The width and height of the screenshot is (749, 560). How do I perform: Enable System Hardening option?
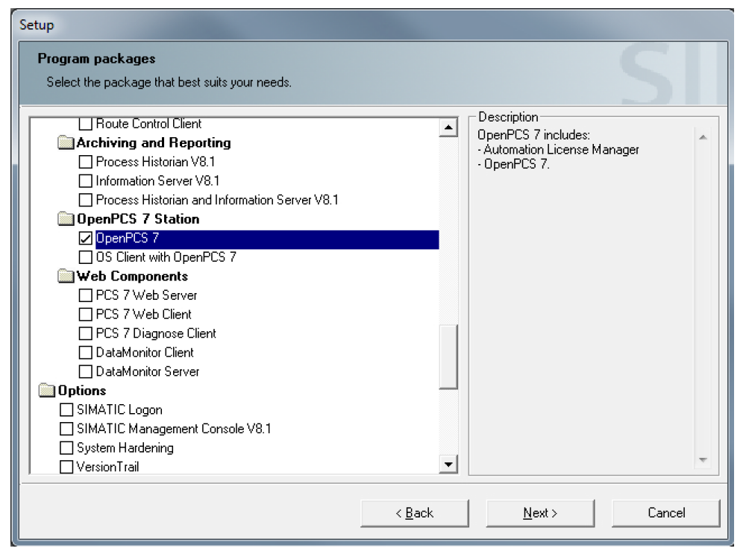67,448
